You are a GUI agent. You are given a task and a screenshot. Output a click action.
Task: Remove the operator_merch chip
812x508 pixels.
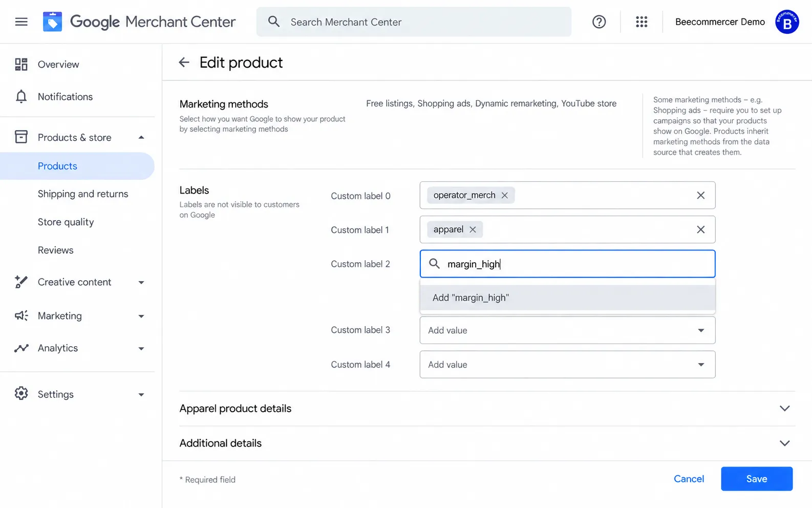(504, 195)
